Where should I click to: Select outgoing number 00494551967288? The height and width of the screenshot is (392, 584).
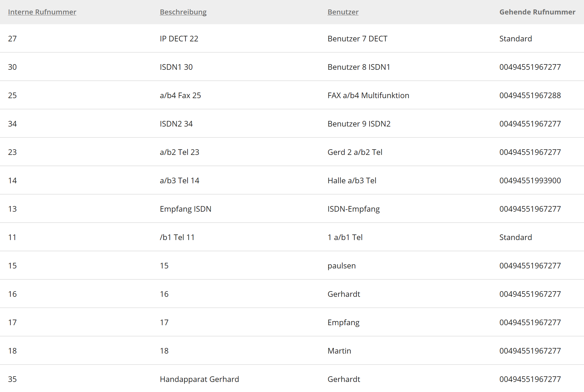tap(530, 95)
